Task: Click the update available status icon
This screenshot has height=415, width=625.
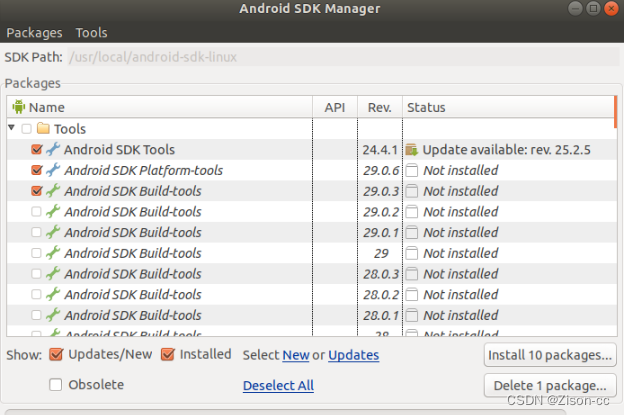Action: click(411, 149)
